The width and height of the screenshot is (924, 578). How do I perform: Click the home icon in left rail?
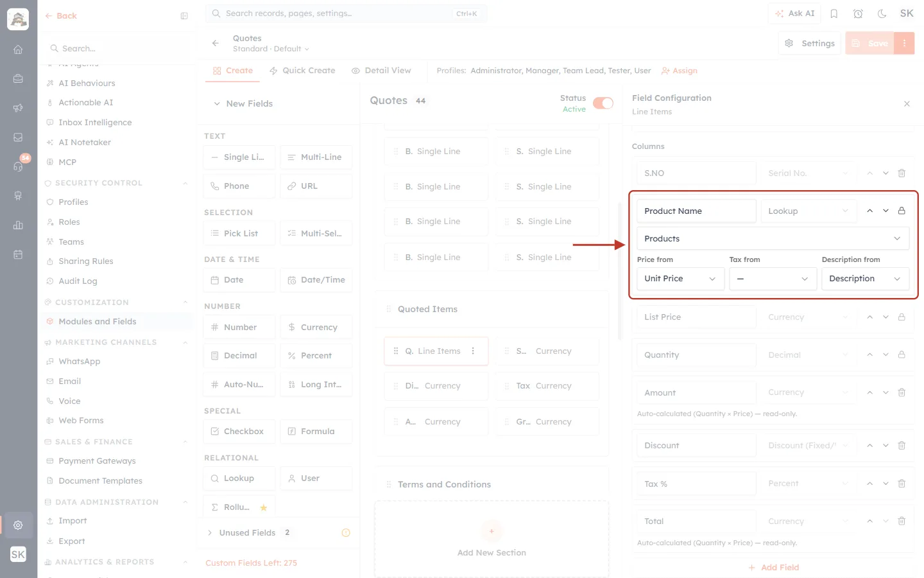(x=18, y=49)
